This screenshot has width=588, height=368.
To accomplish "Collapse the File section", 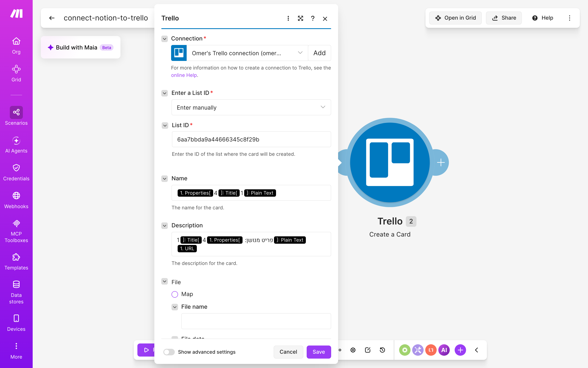I will (x=165, y=282).
